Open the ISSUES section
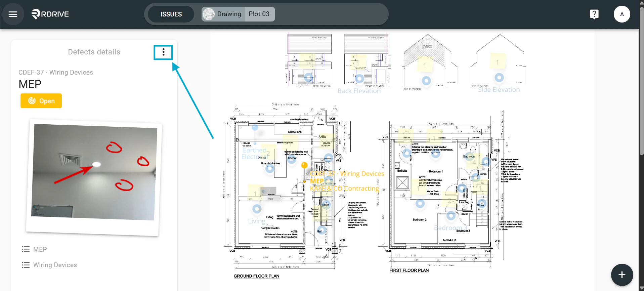The height and width of the screenshot is (291, 644). coord(171,14)
